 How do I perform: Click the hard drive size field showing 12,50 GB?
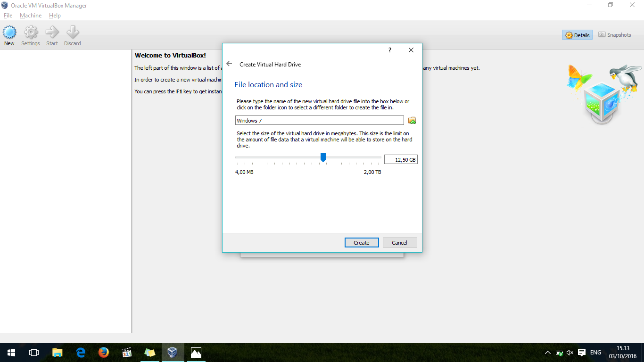401,160
